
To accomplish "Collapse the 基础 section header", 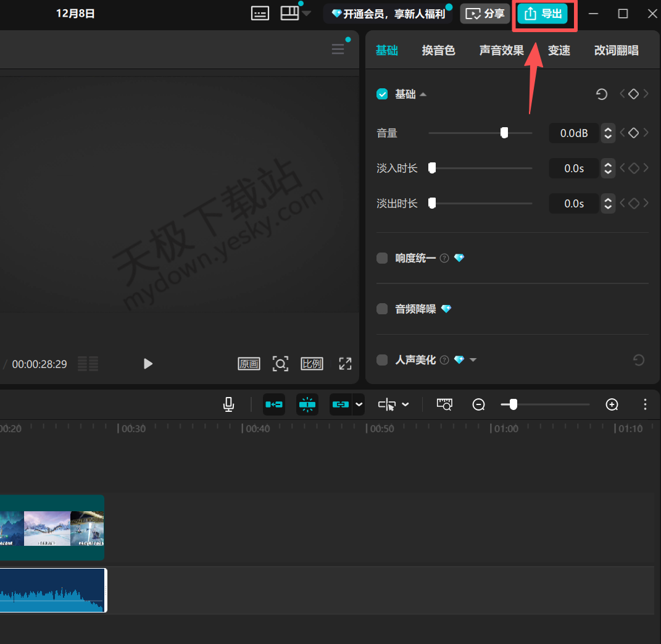I will click(423, 94).
